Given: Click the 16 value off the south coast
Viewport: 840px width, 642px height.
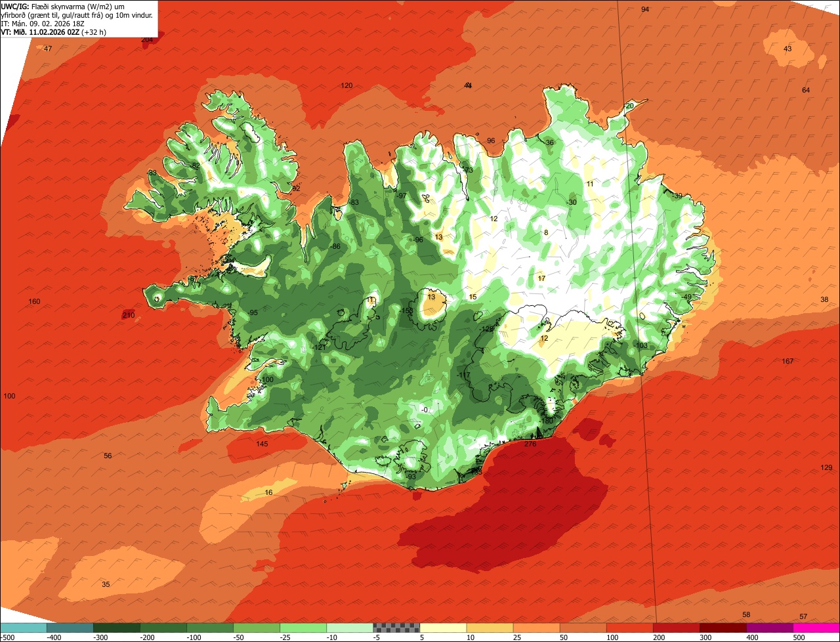Looking at the screenshot, I should [268, 493].
